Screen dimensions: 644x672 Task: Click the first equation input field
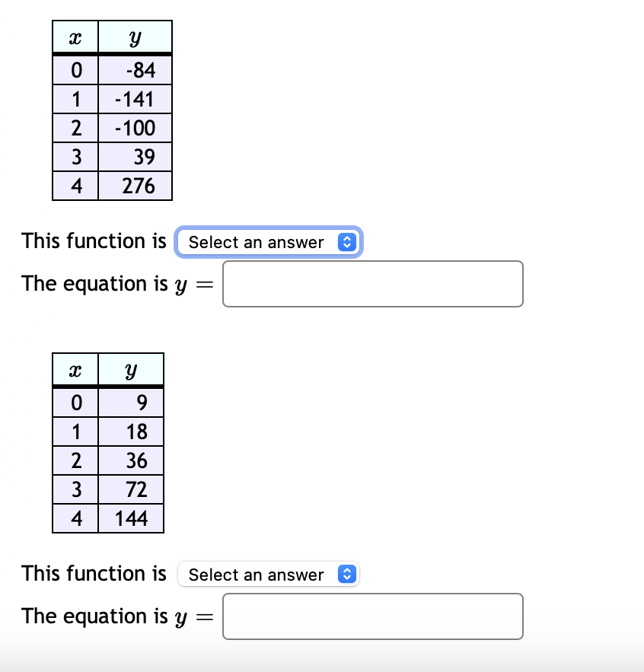372,284
